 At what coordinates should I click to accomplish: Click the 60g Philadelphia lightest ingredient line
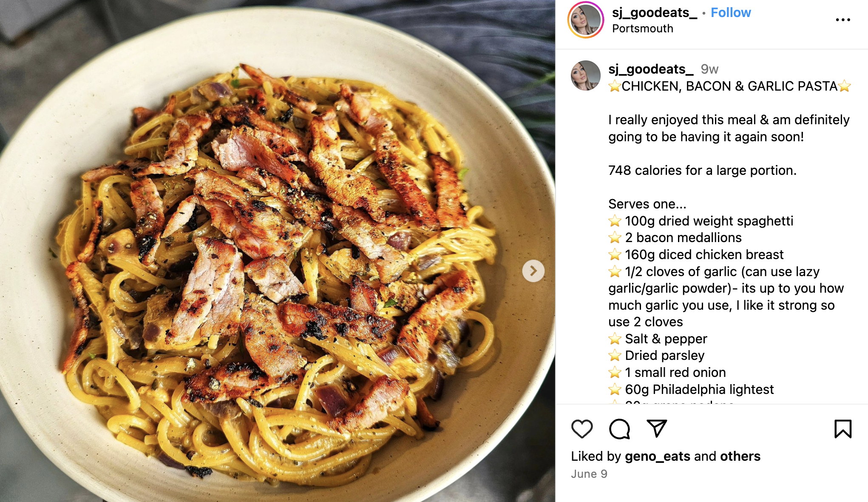[x=691, y=389]
